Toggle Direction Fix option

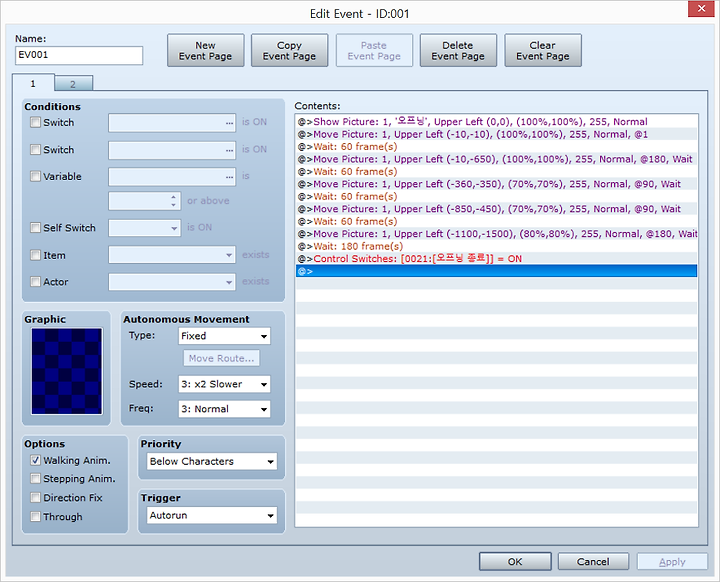coord(35,497)
